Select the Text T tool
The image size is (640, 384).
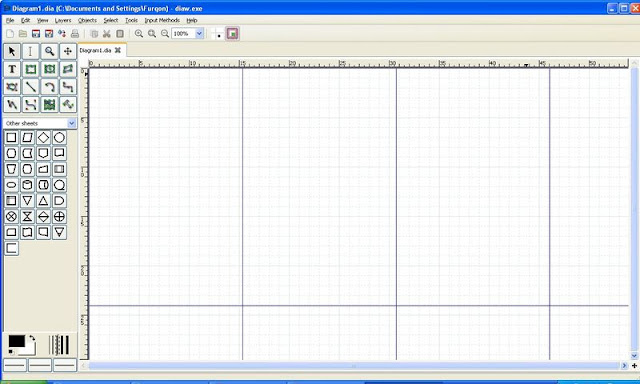tap(12, 69)
